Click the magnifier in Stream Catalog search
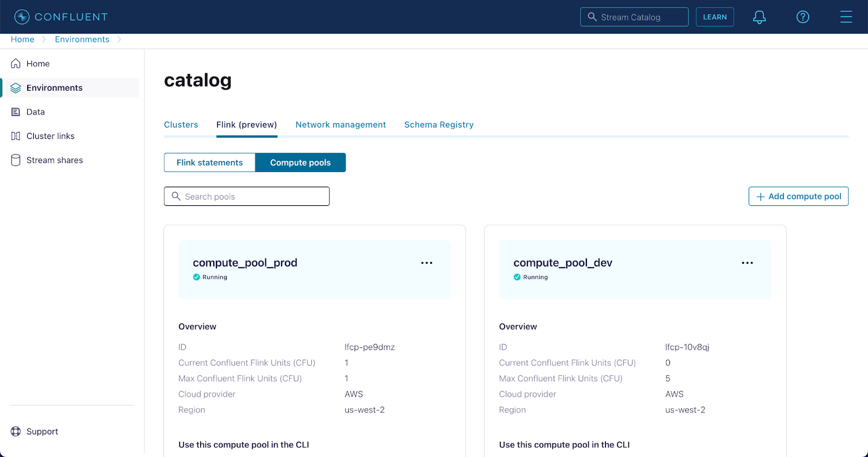868x457 pixels. coord(592,17)
